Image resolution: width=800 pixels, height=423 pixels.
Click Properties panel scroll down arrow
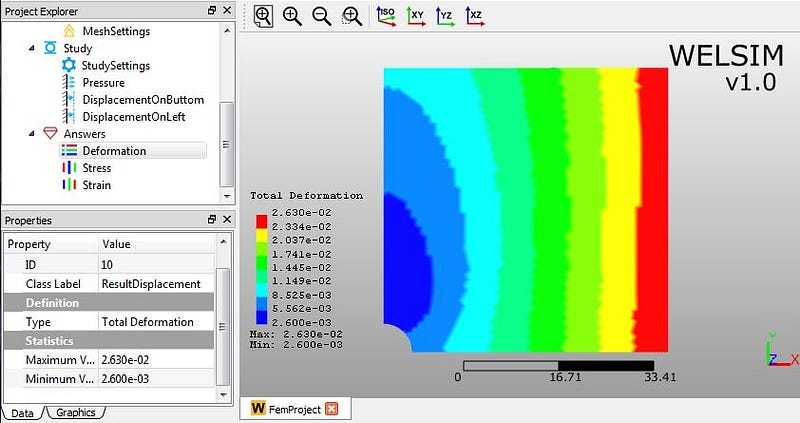223,394
